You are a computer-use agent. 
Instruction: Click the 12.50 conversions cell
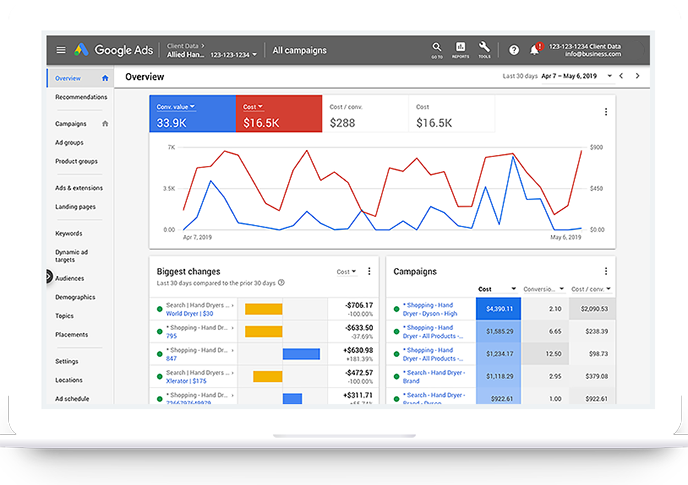click(x=545, y=354)
